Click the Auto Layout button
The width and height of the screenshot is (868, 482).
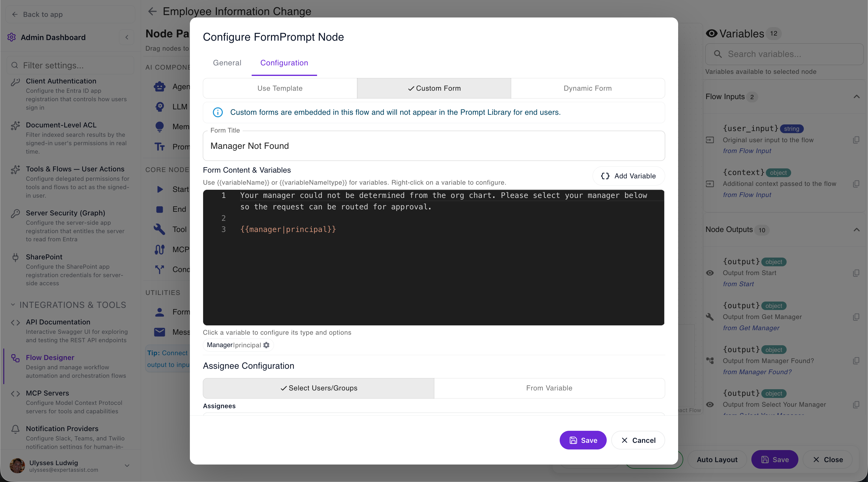pyautogui.click(x=717, y=460)
